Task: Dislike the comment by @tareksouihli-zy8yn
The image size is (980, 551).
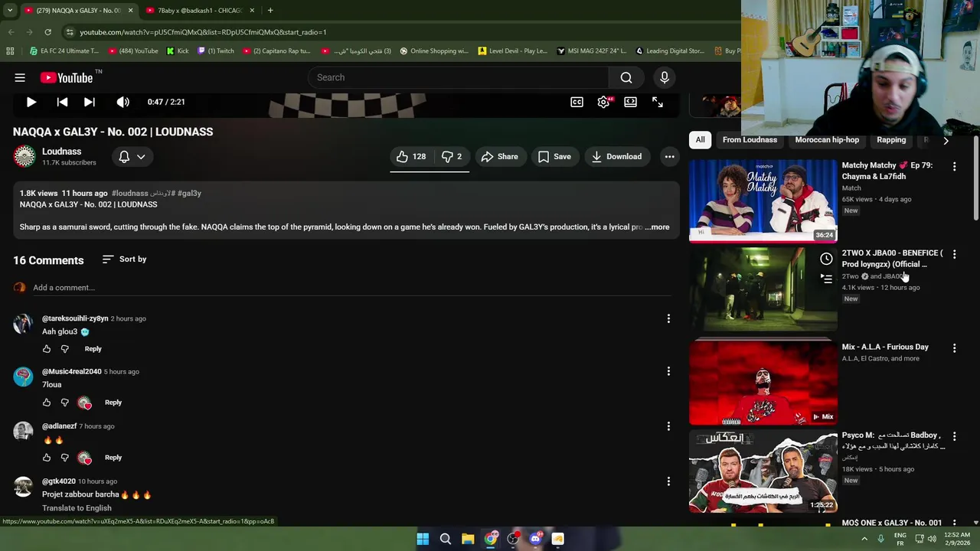Action: point(65,349)
